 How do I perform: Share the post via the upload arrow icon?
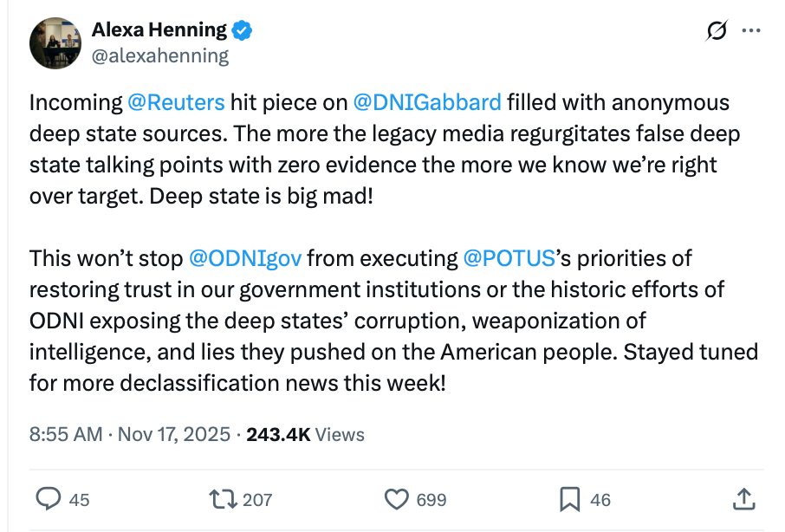coord(743,499)
